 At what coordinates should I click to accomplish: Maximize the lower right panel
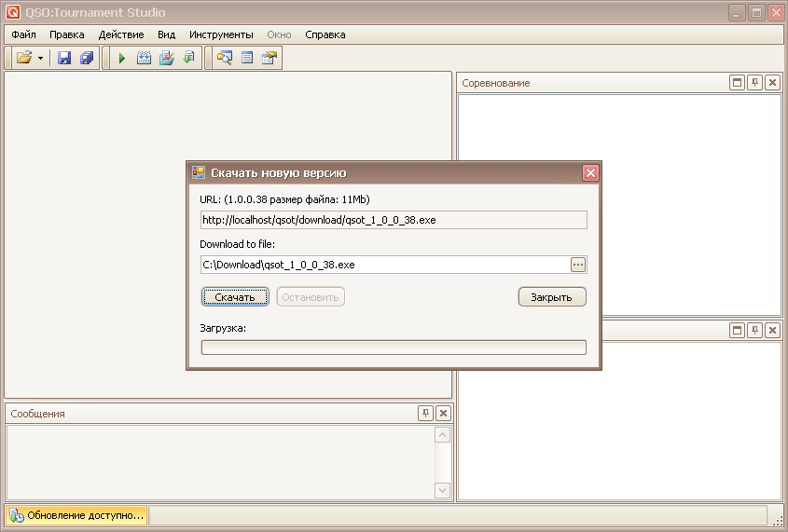tap(738, 330)
